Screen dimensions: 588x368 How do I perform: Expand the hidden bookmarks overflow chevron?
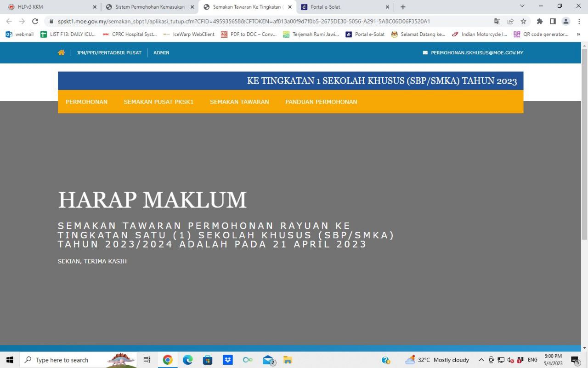click(578, 34)
